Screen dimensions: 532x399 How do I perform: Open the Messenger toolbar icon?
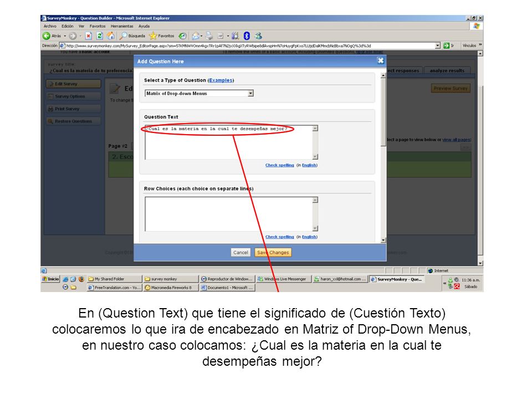(258, 35)
